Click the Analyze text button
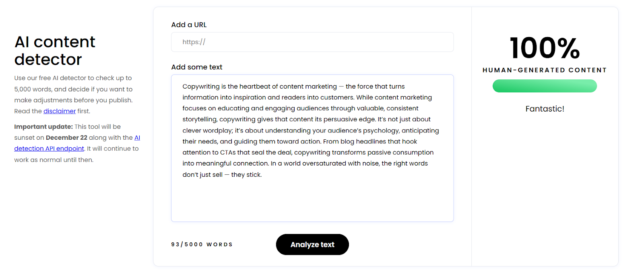The height and width of the screenshot is (271, 644). click(312, 244)
